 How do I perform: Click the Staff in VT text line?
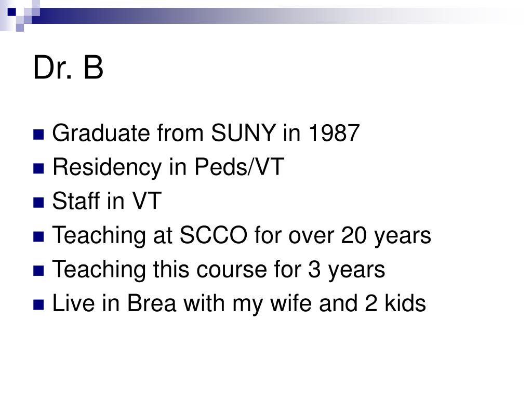(x=107, y=201)
